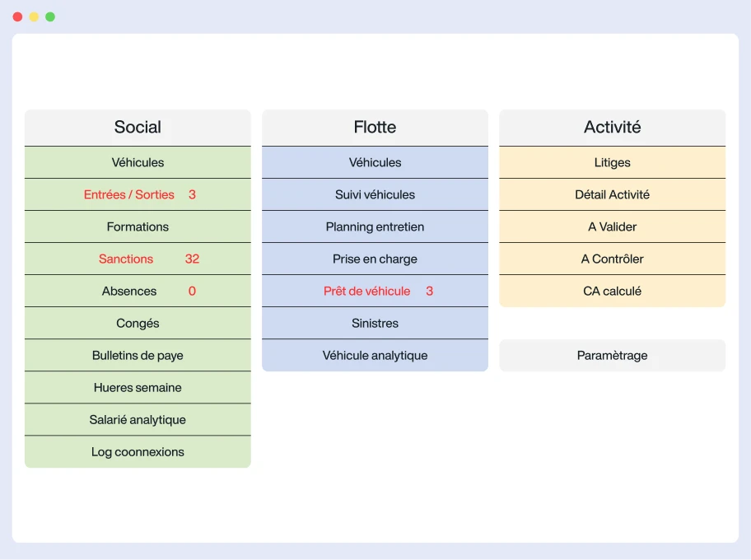This screenshot has width=751, height=560.
Task: Open Suivi véhicules
Action: [x=375, y=194]
